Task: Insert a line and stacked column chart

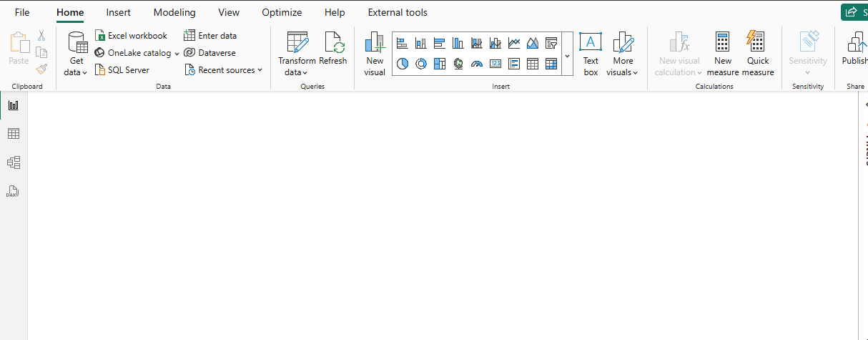Action: pyautogui.click(x=476, y=43)
